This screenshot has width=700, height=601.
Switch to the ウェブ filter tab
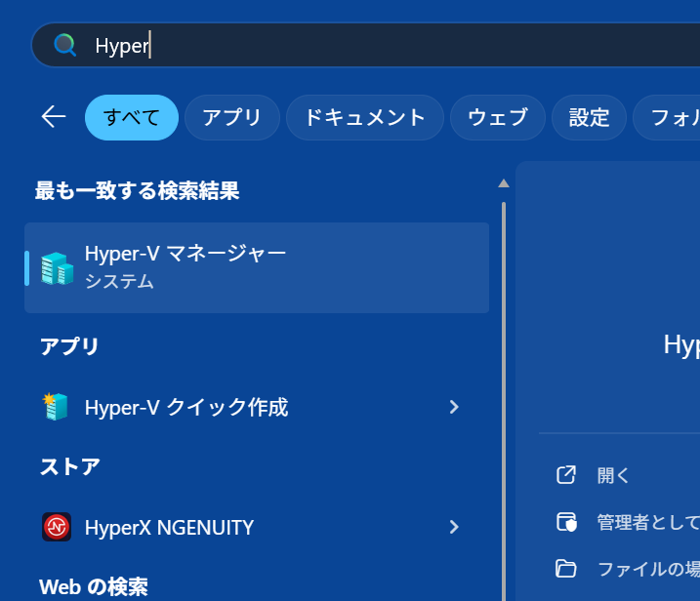click(498, 118)
